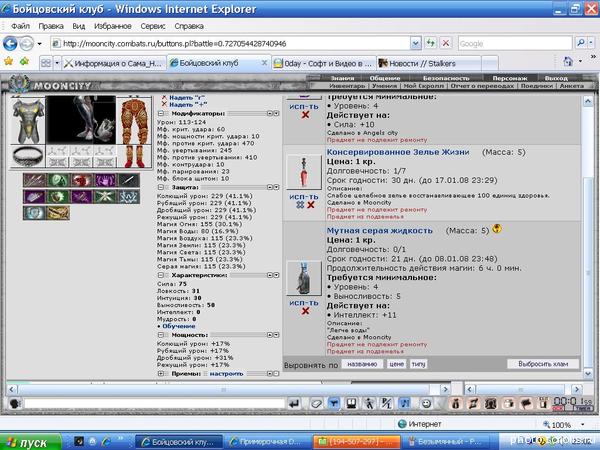The image size is (600, 450).
Task: Click the Обучение link under characteristics
Action: pyautogui.click(x=179, y=326)
